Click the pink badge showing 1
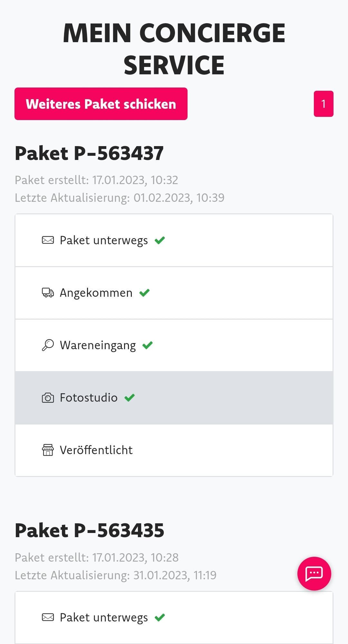 tap(324, 104)
